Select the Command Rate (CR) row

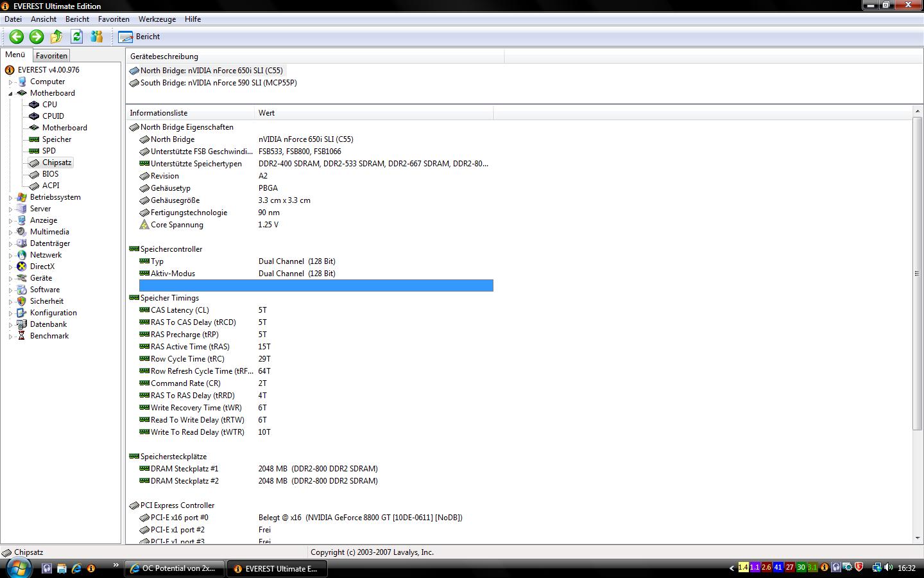316,383
